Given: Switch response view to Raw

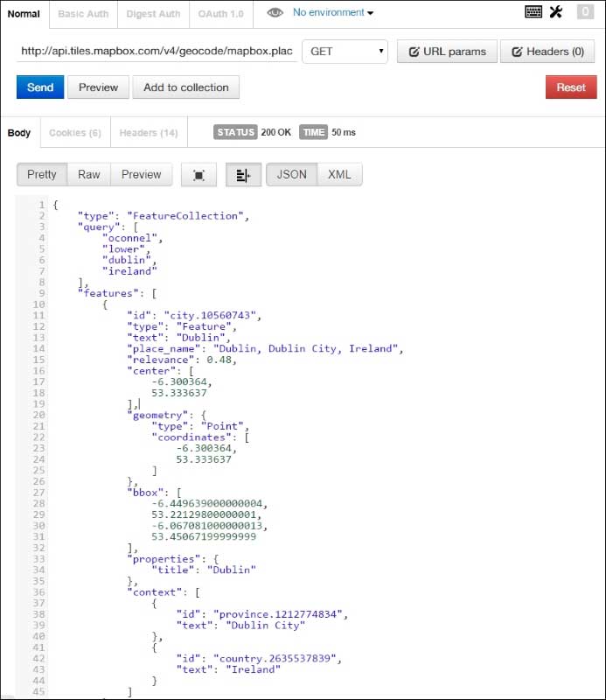Looking at the screenshot, I should tap(89, 174).
